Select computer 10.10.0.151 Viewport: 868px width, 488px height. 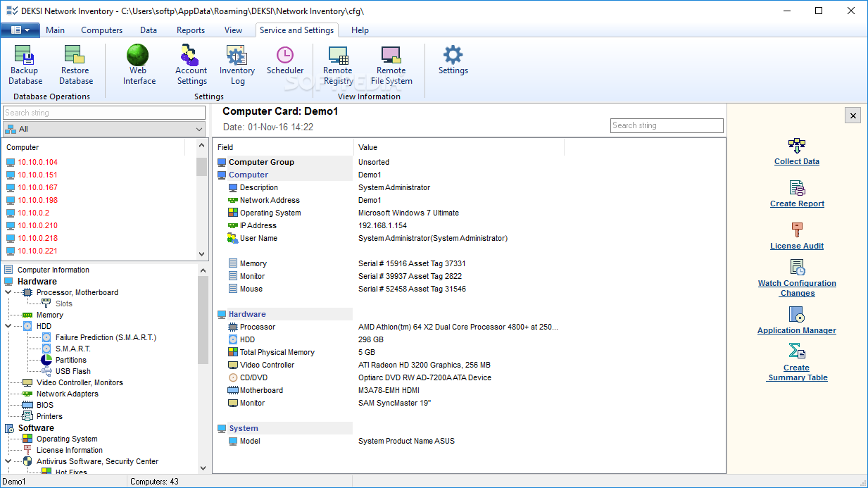click(x=38, y=175)
